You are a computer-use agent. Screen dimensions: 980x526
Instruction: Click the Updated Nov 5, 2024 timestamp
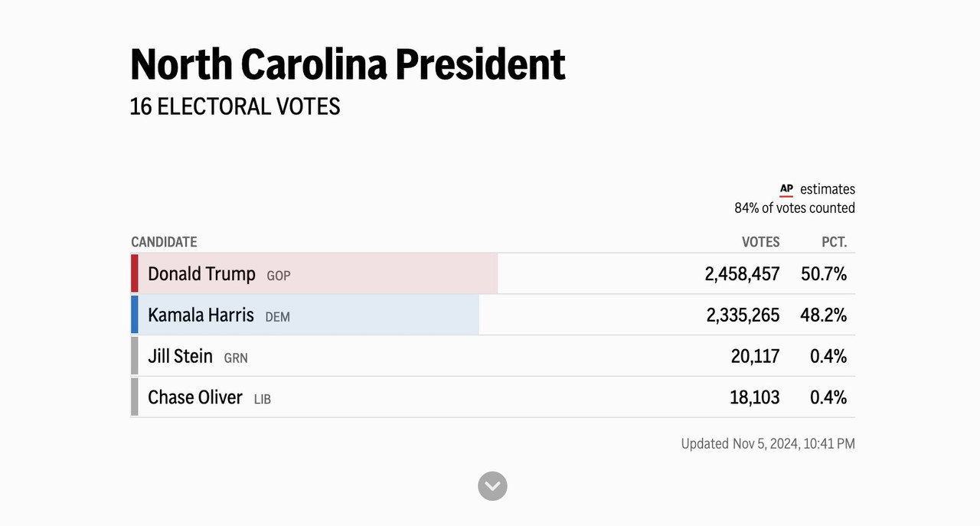tap(768, 443)
